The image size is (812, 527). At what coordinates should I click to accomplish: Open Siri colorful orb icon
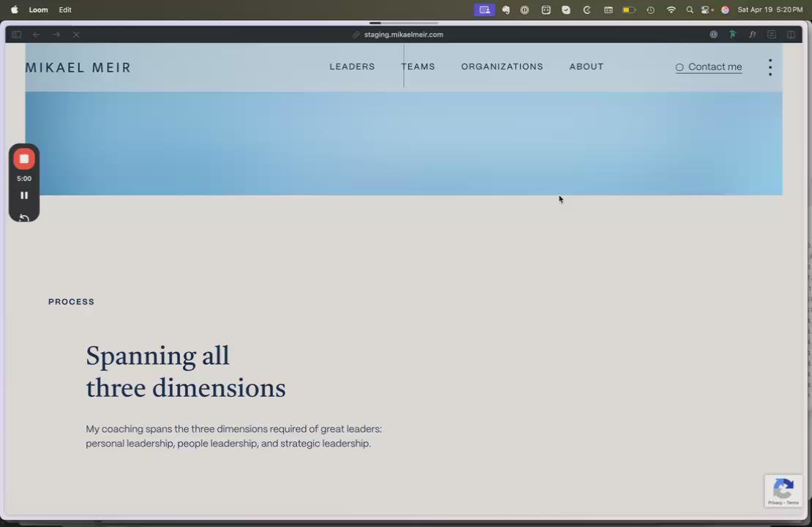click(725, 10)
